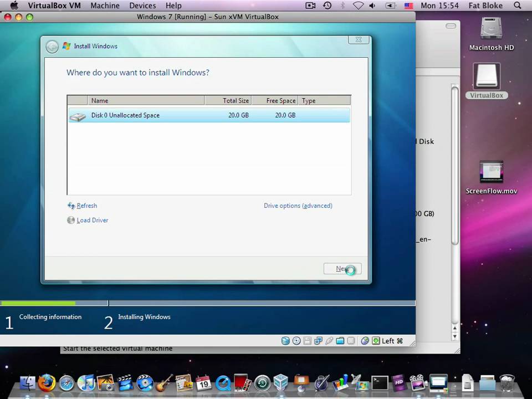Click the Windows flag icon beside Install Windows
This screenshot has width=532, height=399.
[x=66, y=46]
